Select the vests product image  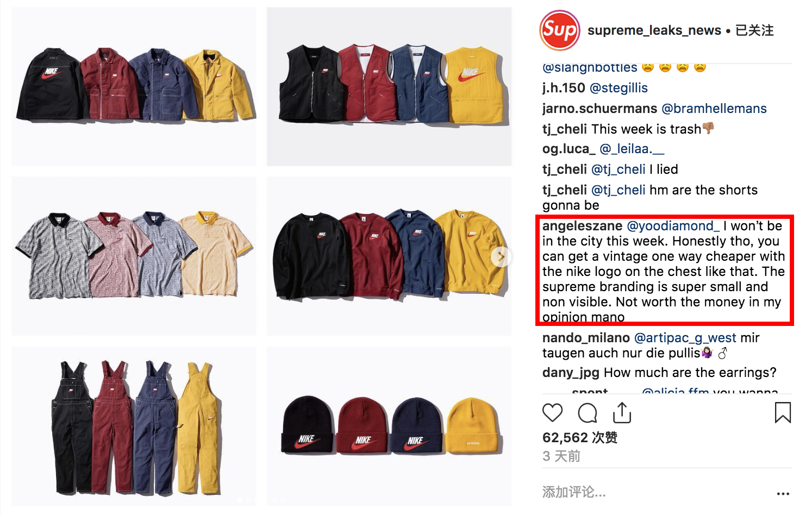pyautogui.click(x=389, y=86)
